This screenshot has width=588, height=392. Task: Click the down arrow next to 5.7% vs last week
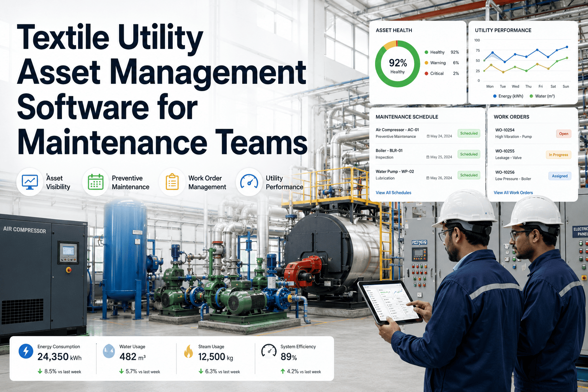121,371
